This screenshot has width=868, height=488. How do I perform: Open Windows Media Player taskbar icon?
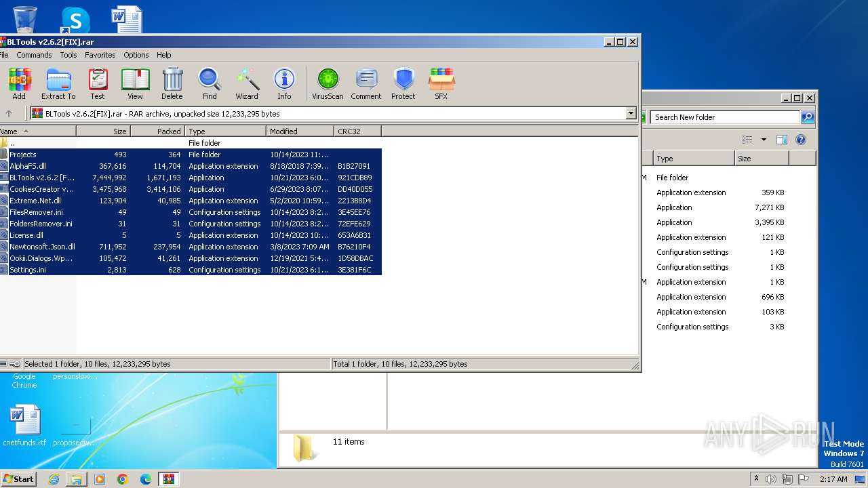tap(100, 479)
